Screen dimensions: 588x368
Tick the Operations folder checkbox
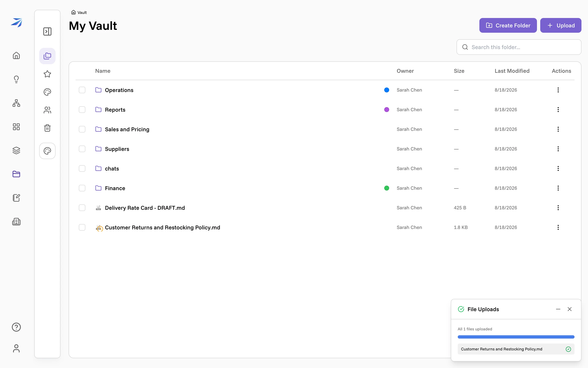pos(82,90)
